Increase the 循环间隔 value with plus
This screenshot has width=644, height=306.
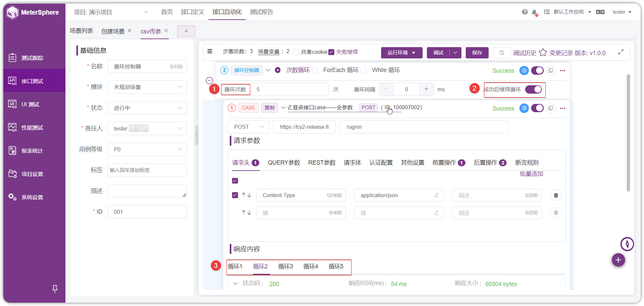click(x=427, y=89)
